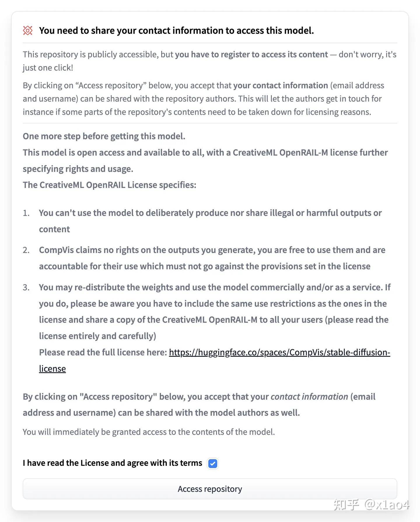
Task: Click "One more step before getting this model"
Action: point(104,136)
